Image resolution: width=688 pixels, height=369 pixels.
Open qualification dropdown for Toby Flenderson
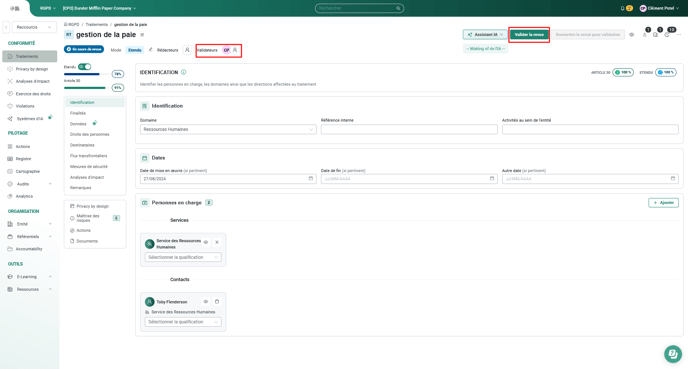click(183, 322)
